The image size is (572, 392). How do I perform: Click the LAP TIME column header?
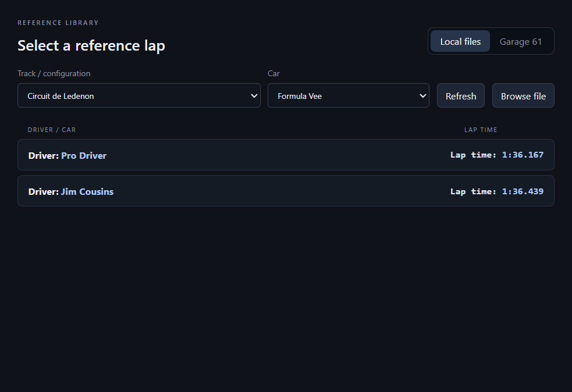[481, 130]
